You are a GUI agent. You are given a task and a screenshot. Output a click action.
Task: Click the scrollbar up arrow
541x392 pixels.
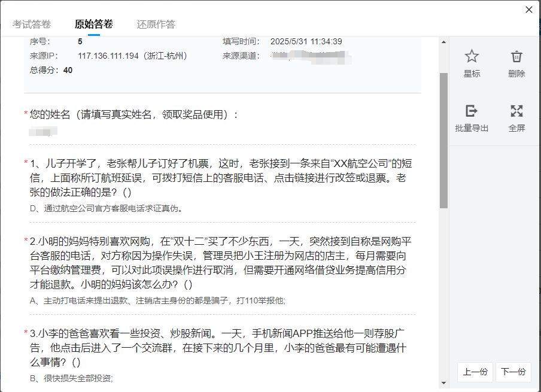pyautogui.click(x=443, y=42)
